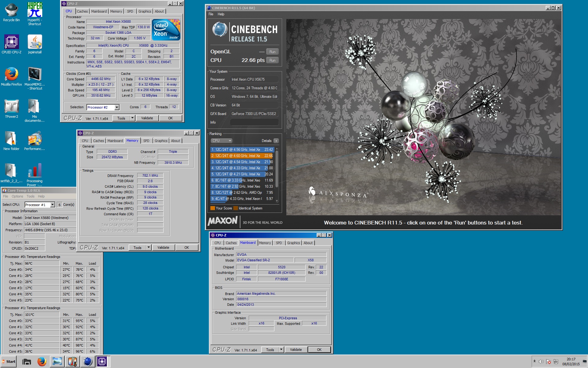Open the Cinebench File menu
The width and height of the screenshot is (588, 368).
(x=211, y=14)
